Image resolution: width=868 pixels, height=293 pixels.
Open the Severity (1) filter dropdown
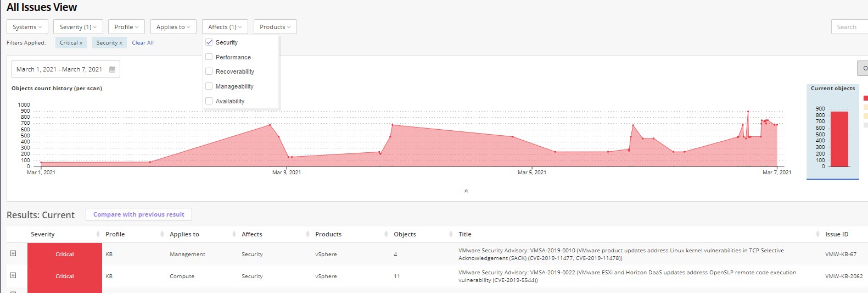(78, 27)
